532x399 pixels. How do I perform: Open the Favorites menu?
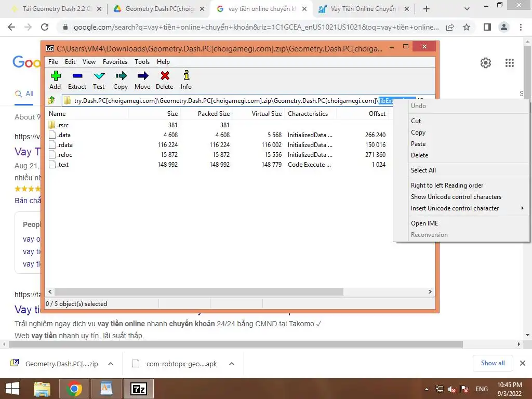[115, 62]
